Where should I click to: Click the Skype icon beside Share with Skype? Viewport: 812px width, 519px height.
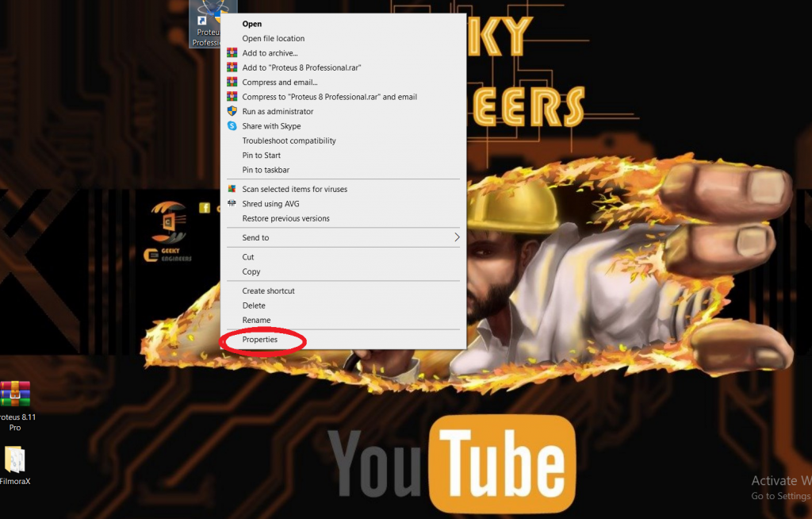pyautogui.click(x=232, y=126)
